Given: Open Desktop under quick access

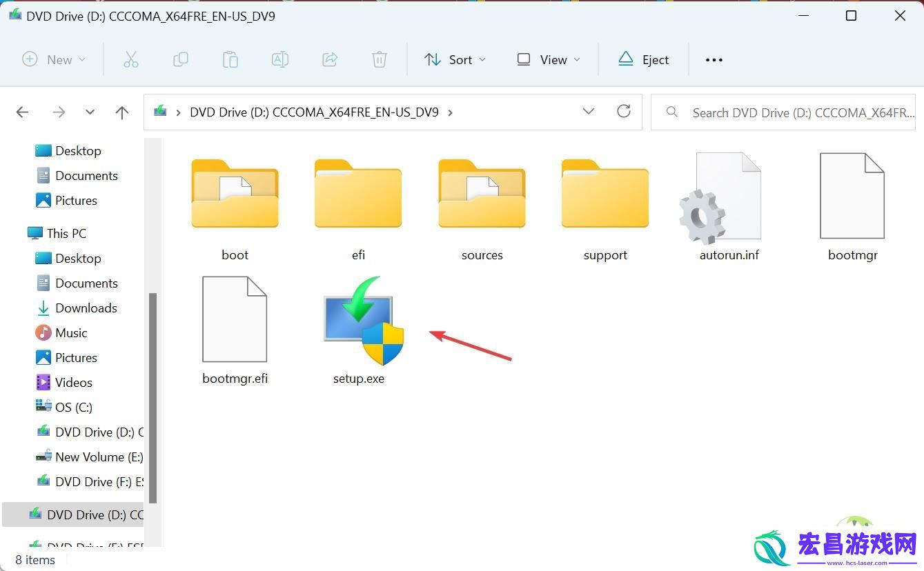Looking at the screenshot, I should tap(68, 150).
